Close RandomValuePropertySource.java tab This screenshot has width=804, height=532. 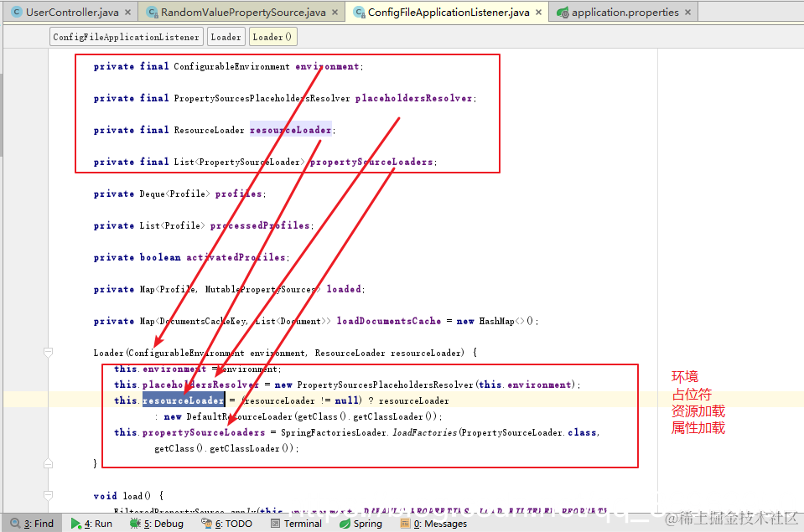pyautogui.click(x=335, y=12)
